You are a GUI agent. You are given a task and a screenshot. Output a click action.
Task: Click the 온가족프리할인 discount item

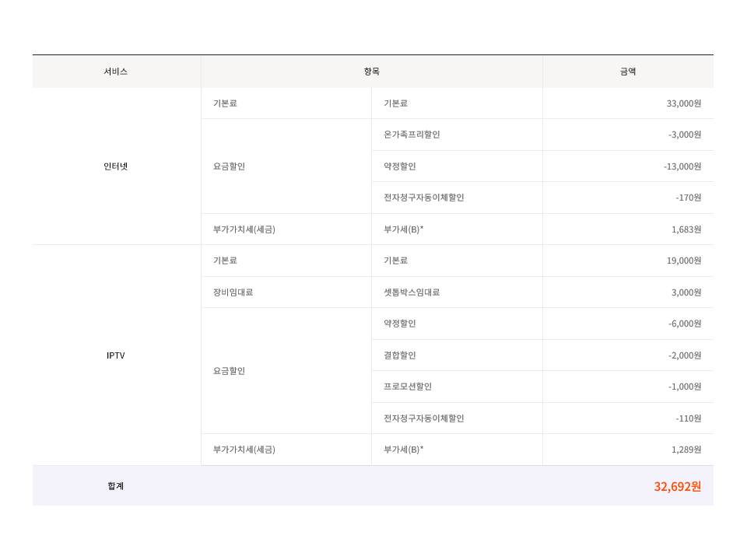tap(412, 135)
